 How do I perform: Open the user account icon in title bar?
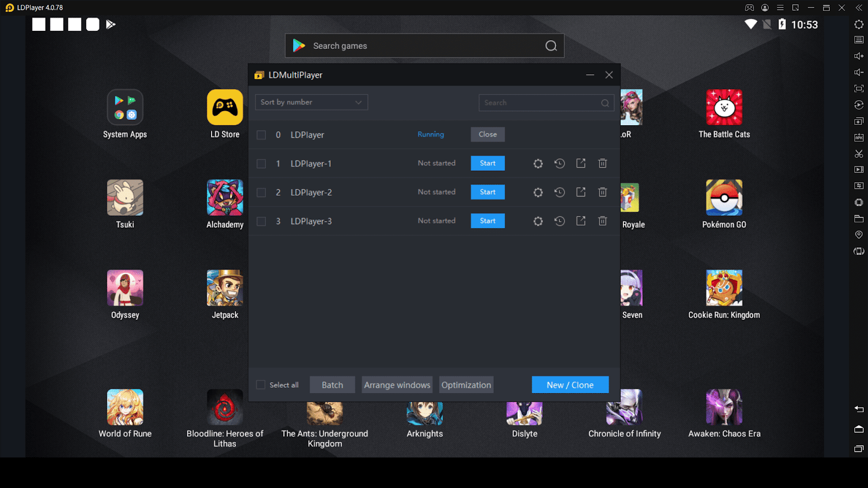click(x=765, y=8)
